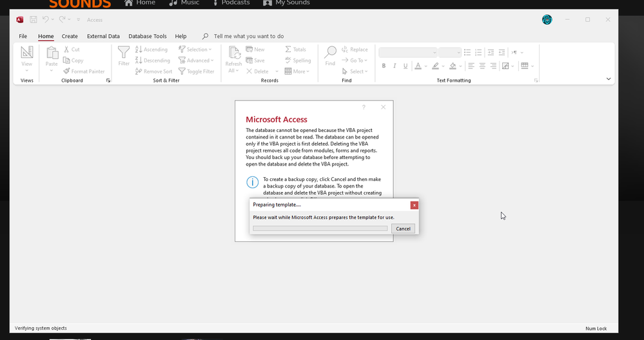Open the Advanced filter dropdown

click(x=197, y=61)
